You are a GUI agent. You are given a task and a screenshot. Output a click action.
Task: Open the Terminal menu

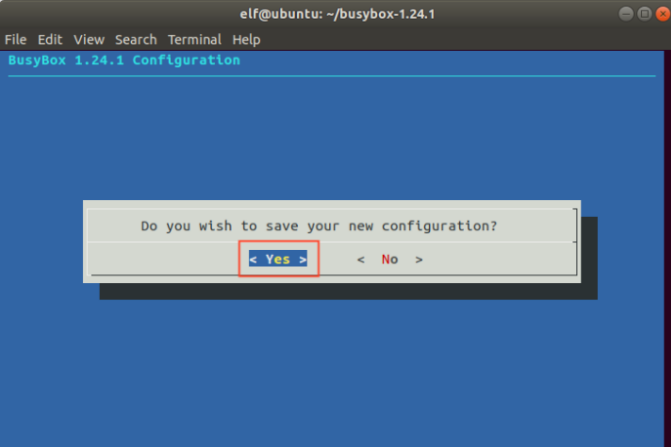pos(195,39)
